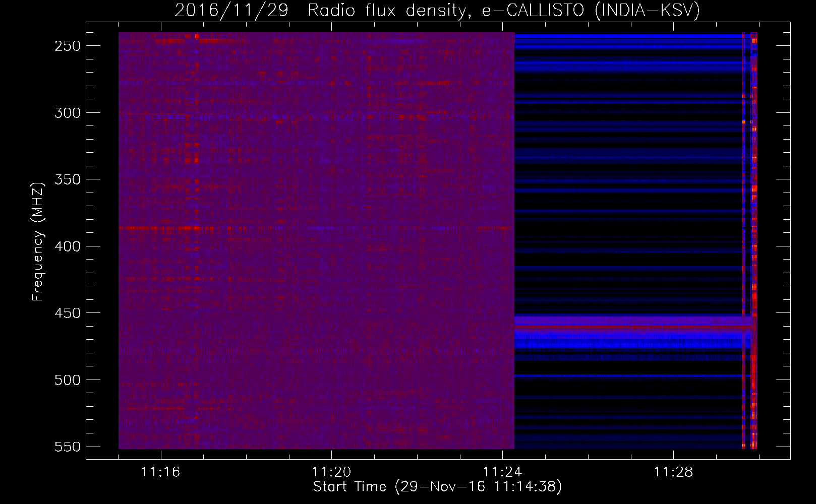Click the '500' frequency tick label
816x504 pixels.
(68, 380)
